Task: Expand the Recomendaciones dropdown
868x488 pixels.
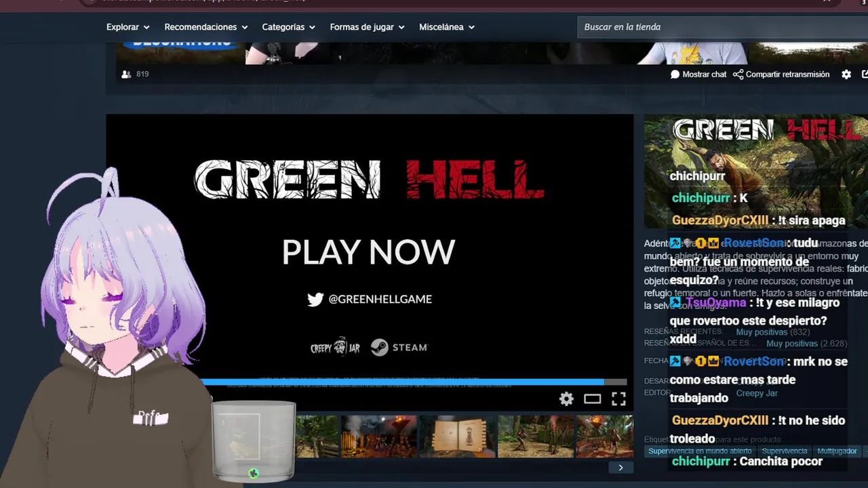Action: click(205, 27)
